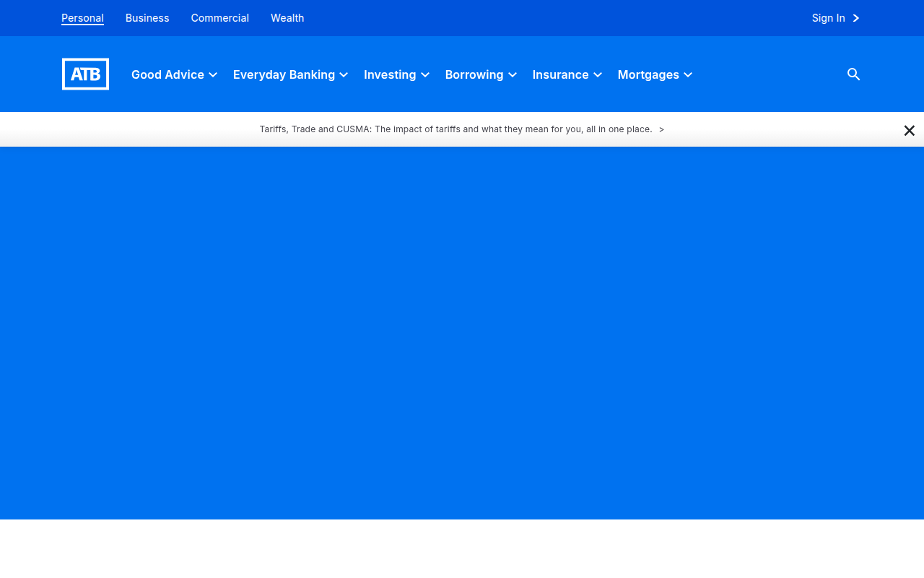Select the Personal tab
This screenshot has width=924, height=578.
82,18
